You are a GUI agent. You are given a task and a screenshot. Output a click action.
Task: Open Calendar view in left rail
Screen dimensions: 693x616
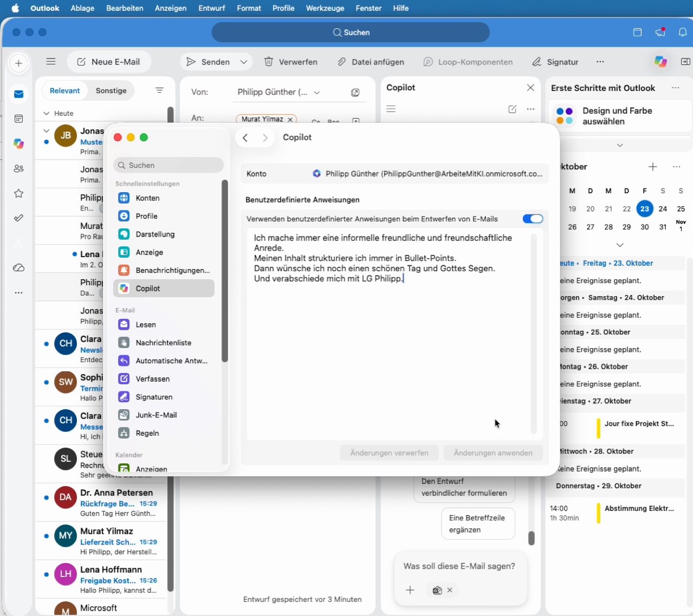(x=19, y=119)
